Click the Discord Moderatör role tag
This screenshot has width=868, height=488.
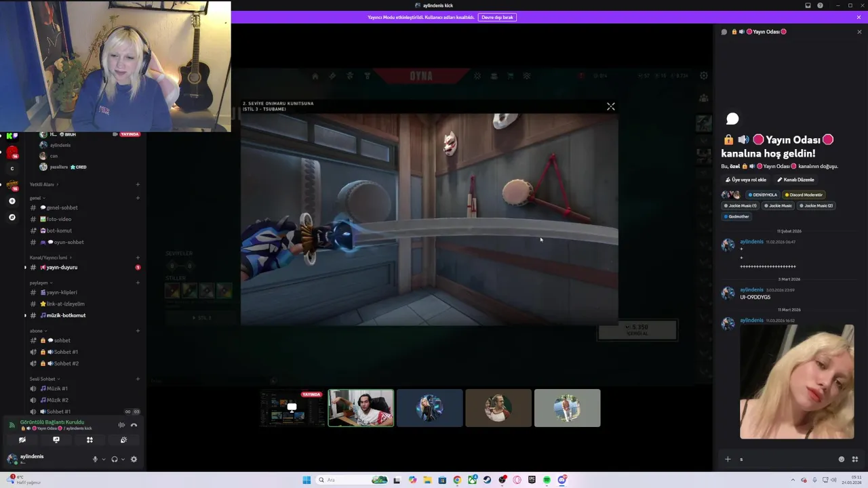(x=803, y=195)
